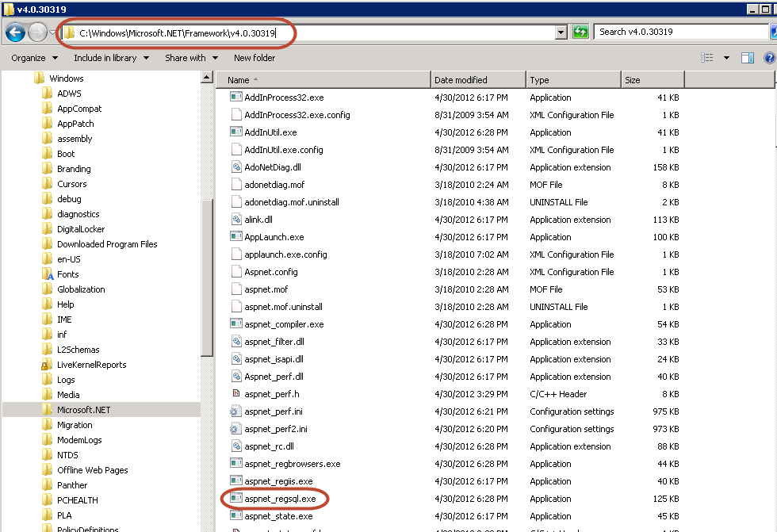Open the Share with dropdown
This screenshot has width=777, height=532.
[x=190, y=58]
